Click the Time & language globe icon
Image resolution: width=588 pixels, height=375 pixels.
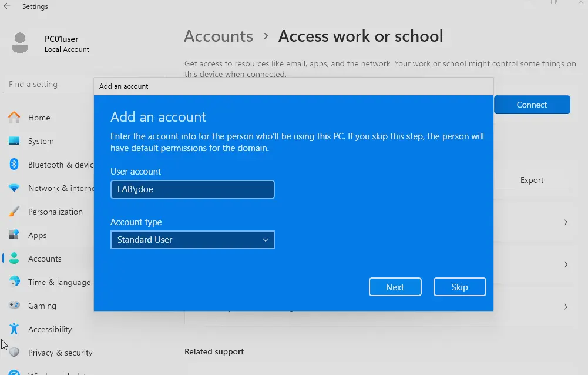coord(14,282)
